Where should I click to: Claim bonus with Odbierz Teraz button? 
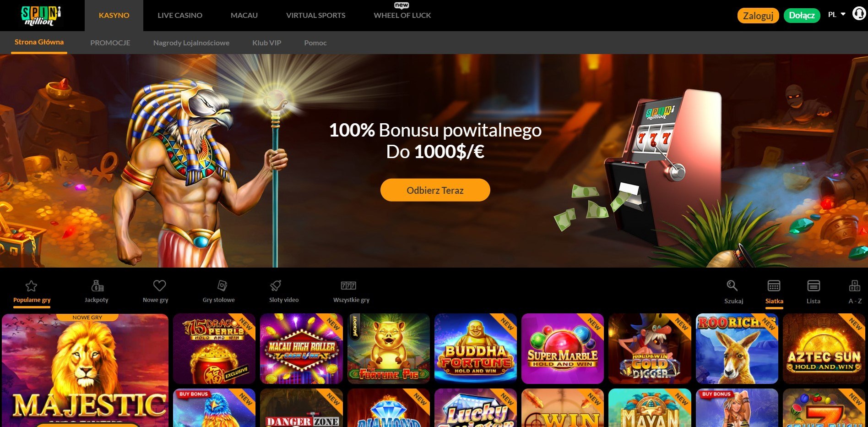(435, 190)
